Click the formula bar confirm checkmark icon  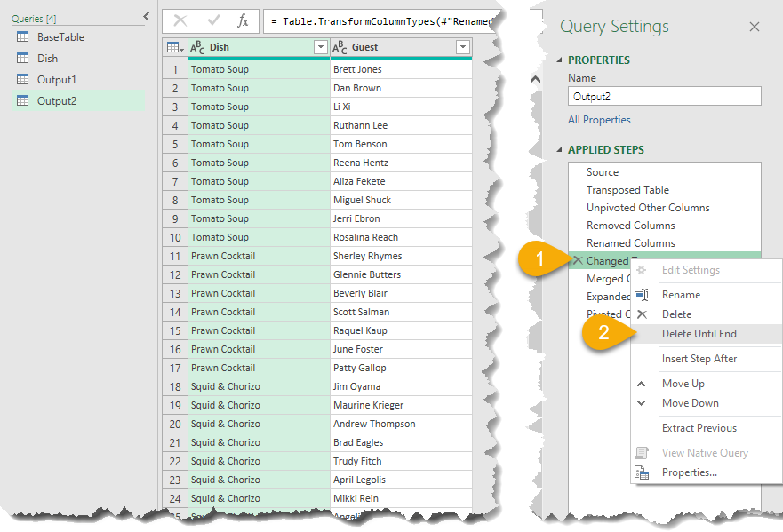(x=213, y=20)
